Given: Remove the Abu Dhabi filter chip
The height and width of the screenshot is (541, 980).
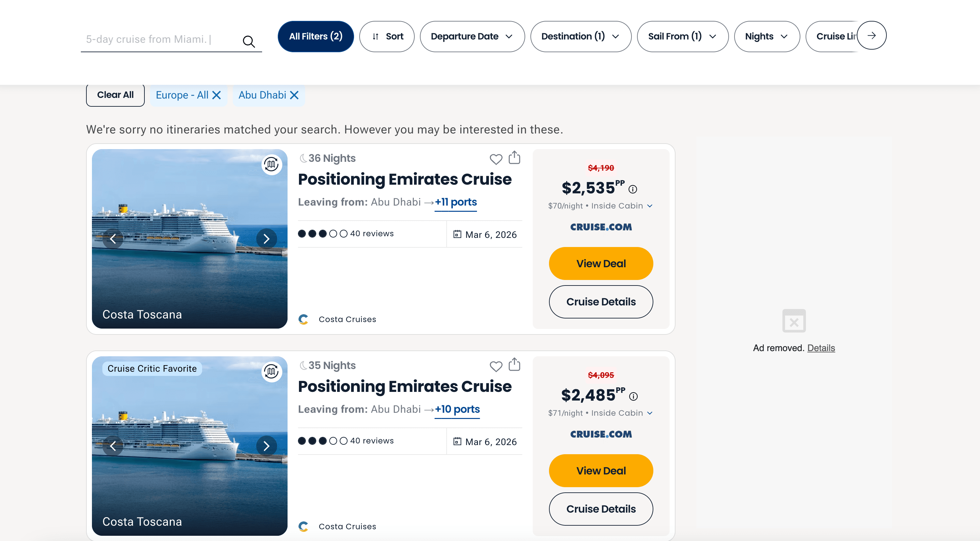Looking at the screenshot, I should click(x=294, y=95).
